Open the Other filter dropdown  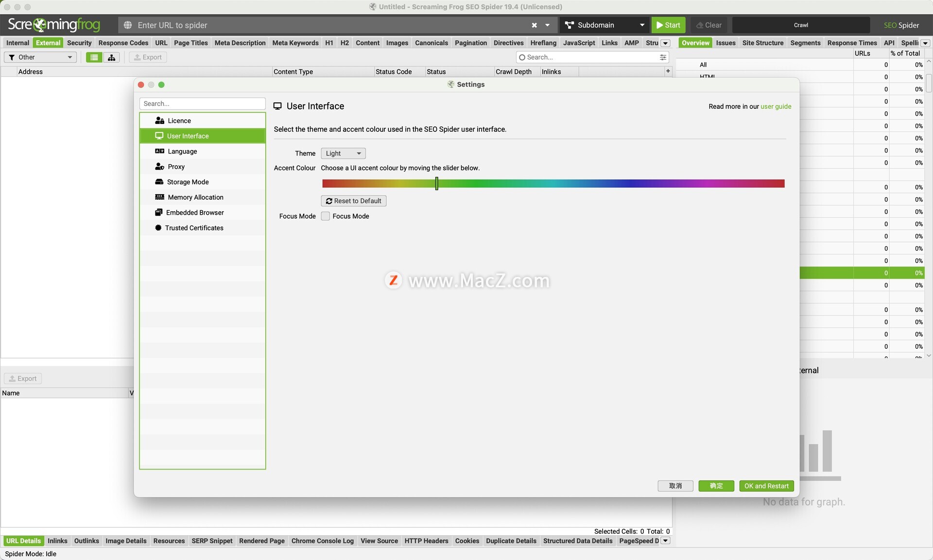pos(40,57)
